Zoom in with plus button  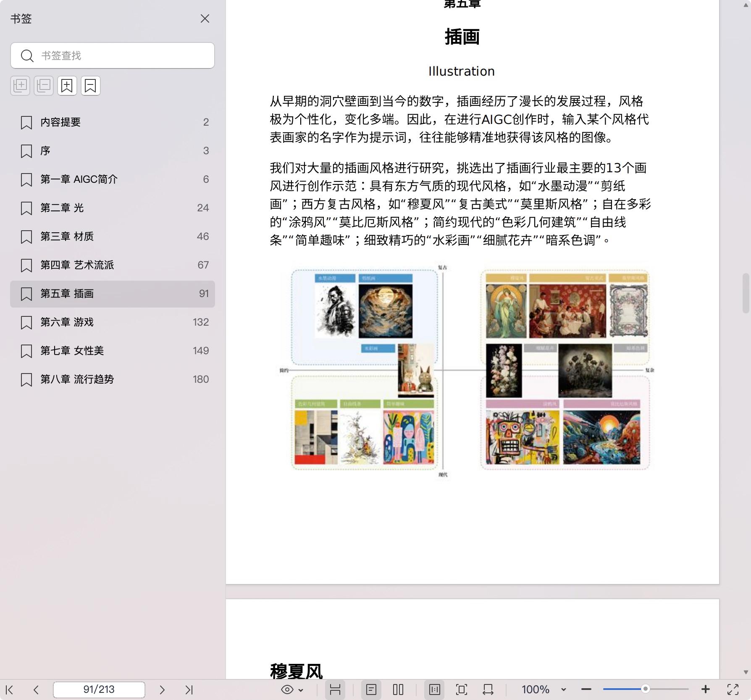pyautogui.click(x=706, y=689)
